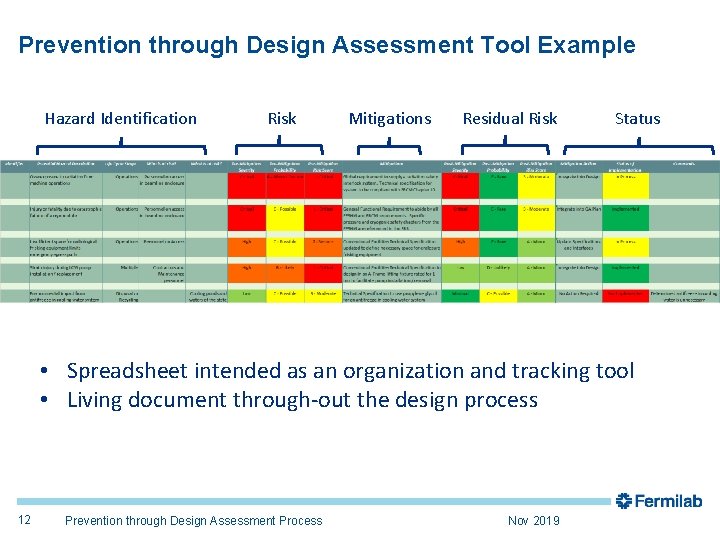Click the 'Spreadsheet intended as an organization' bullet
Screen dimensions: 720x540
click(x=351, y=371)
